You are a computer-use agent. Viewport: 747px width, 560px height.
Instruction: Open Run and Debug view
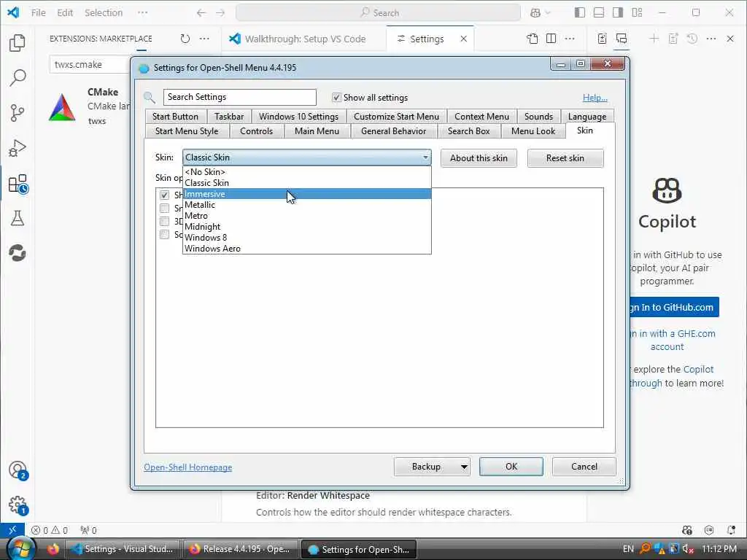(18, 148)
